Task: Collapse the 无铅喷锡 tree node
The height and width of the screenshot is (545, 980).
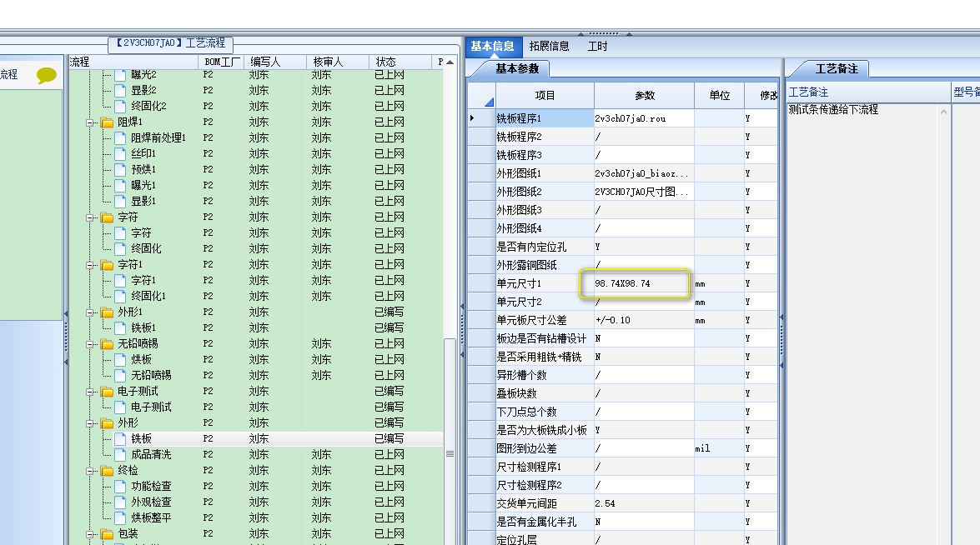Action: pos(90,345)
